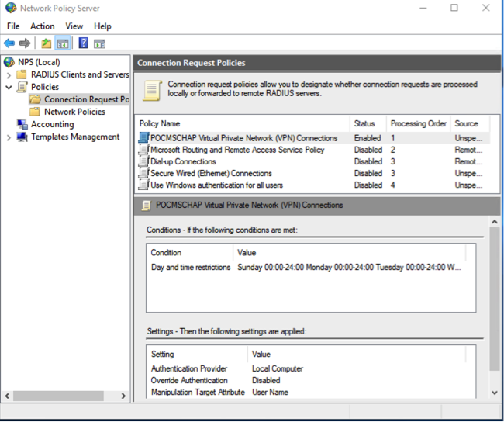
Task: Click the Setting column header
Action: pyautogui.click(x=197, y=354)
